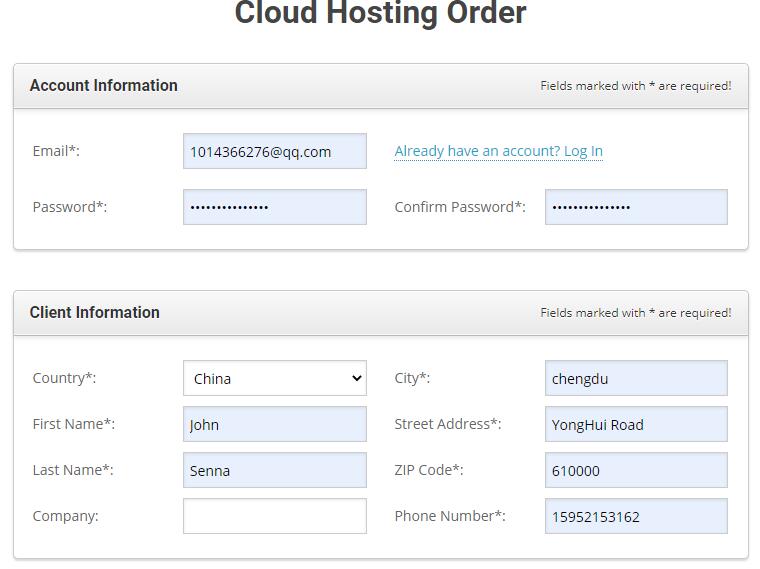
Task: Click the 'Phone Number*:' label
Action: pyautogui.click(x=450, y=516)
